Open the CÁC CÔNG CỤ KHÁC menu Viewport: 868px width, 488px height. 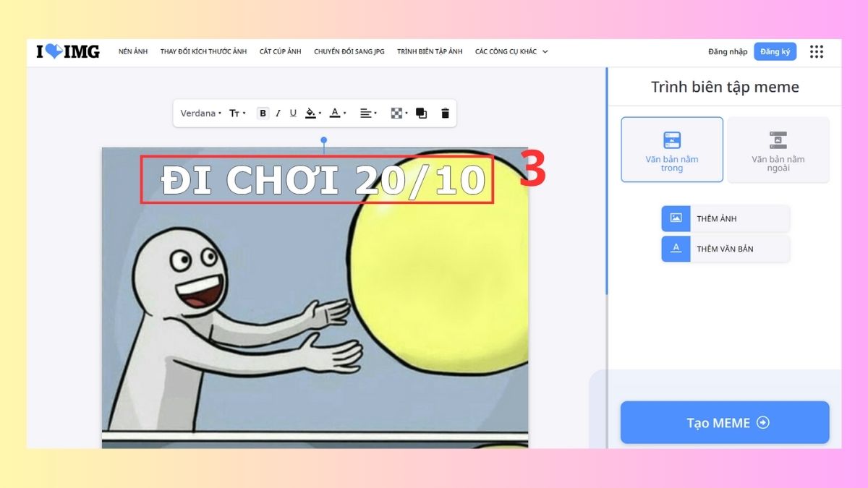509,51
